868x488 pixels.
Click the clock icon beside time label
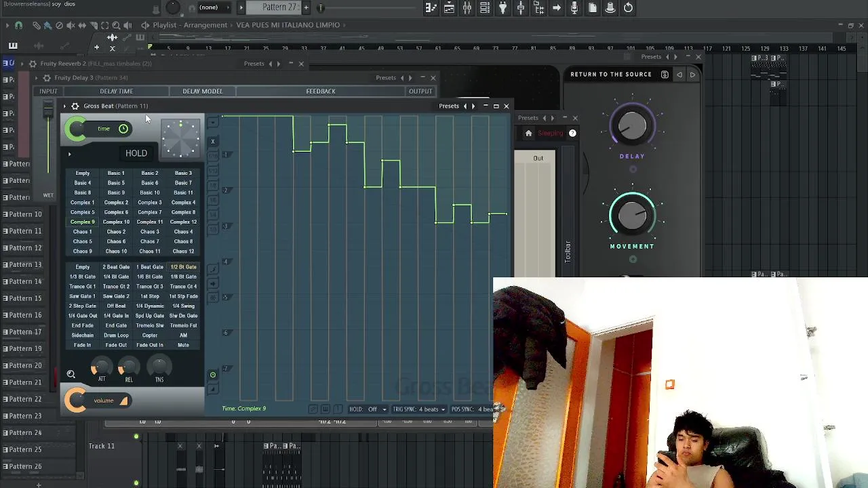point(123,129)
